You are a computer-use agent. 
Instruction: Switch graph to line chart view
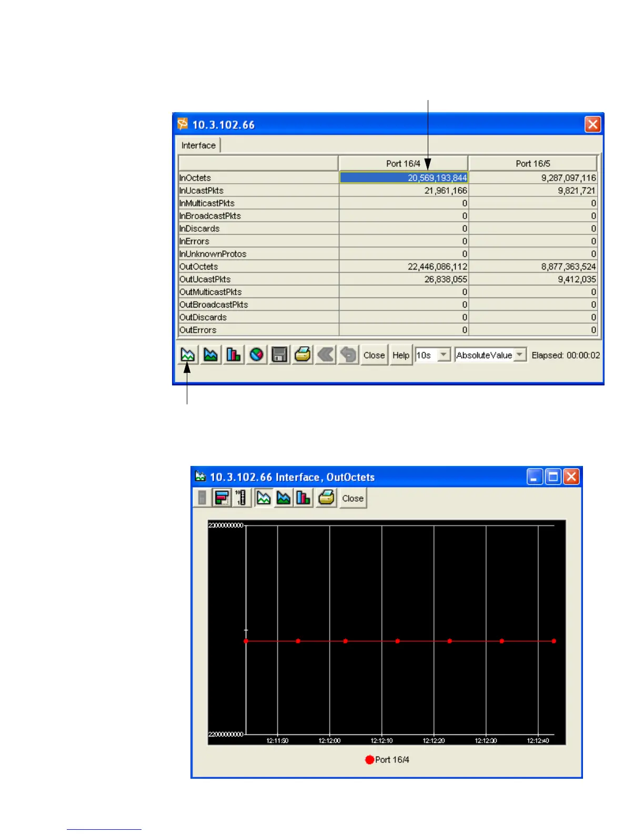(264, 498)
